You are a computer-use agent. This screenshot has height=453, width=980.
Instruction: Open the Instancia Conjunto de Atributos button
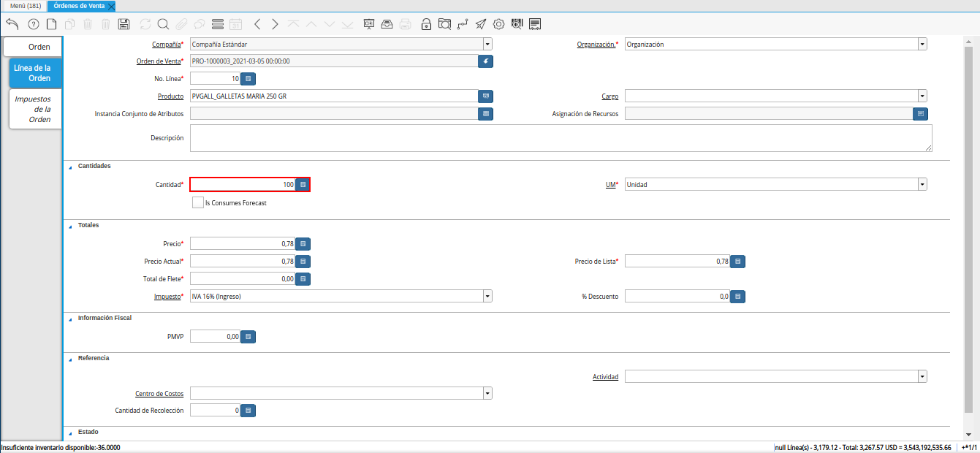click(486, 113)
